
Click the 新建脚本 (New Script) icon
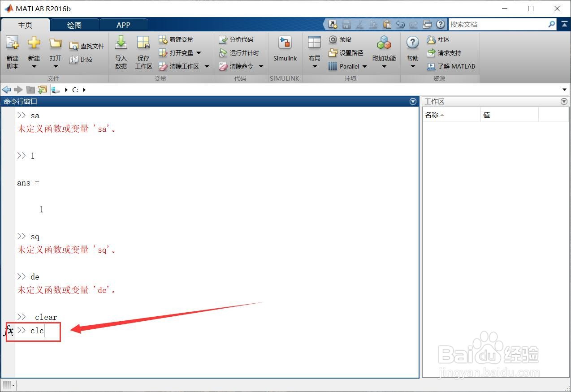click(x=13, y=43)
